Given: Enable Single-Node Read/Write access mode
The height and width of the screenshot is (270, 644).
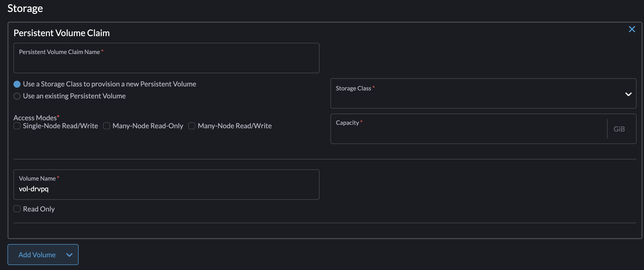Looking at the screenshot, I should click(17, 126).
